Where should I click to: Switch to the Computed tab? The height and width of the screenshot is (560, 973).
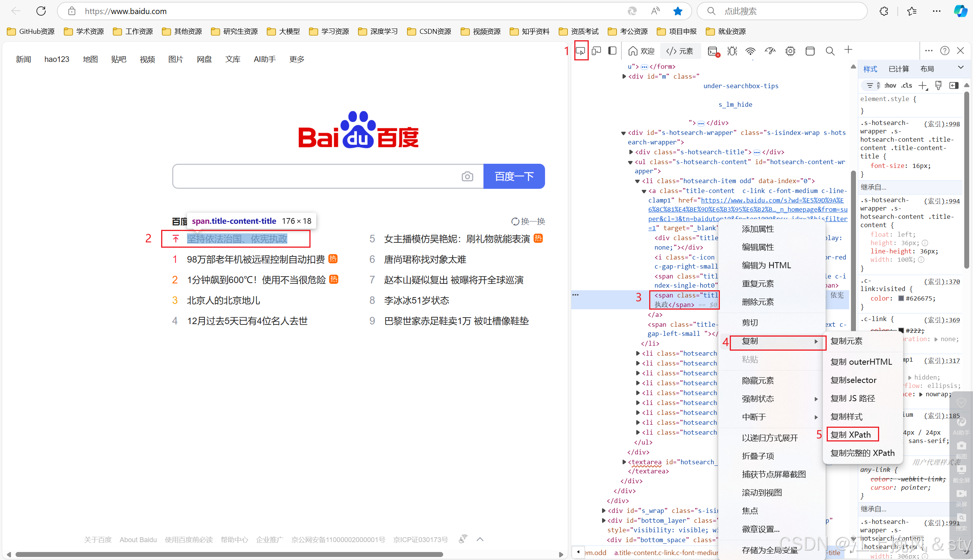click(x=899, y=69)
